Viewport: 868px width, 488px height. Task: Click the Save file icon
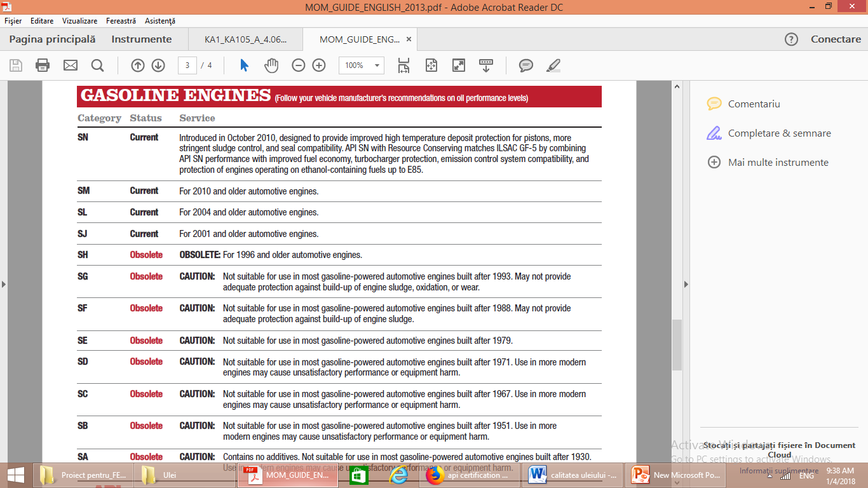pos(16,65)
